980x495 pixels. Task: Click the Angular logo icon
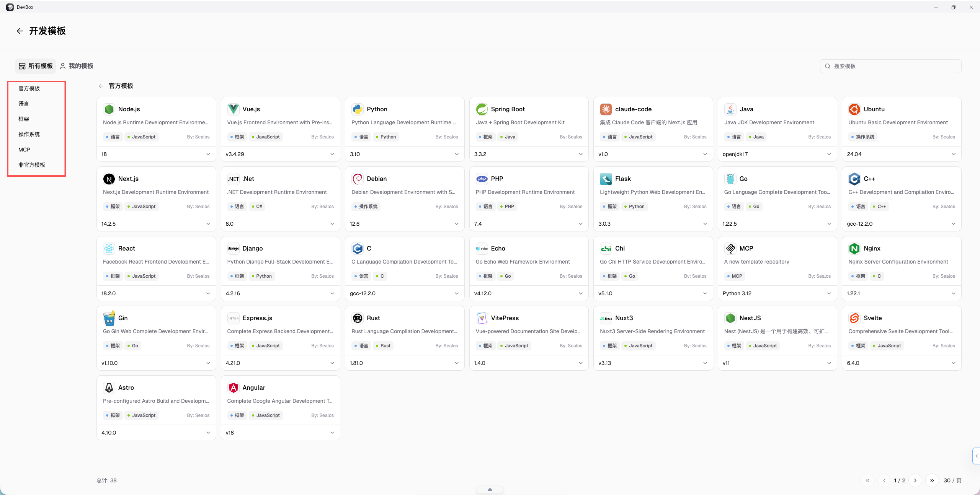233,388
